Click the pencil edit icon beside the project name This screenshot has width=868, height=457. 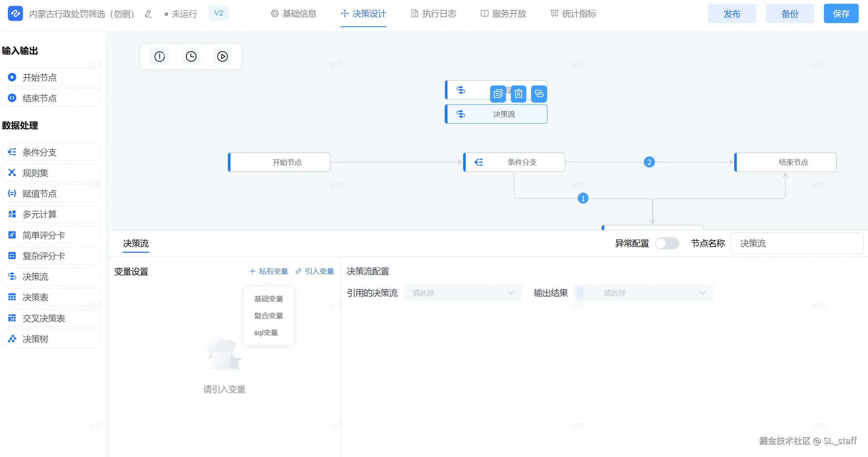pyautogui.click(x=148, y=14)
